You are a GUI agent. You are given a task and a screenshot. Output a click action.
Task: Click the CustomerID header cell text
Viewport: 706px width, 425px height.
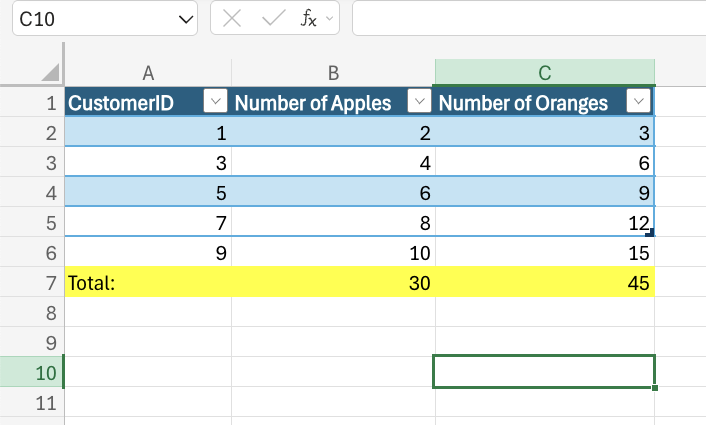[x=121, y=103]
